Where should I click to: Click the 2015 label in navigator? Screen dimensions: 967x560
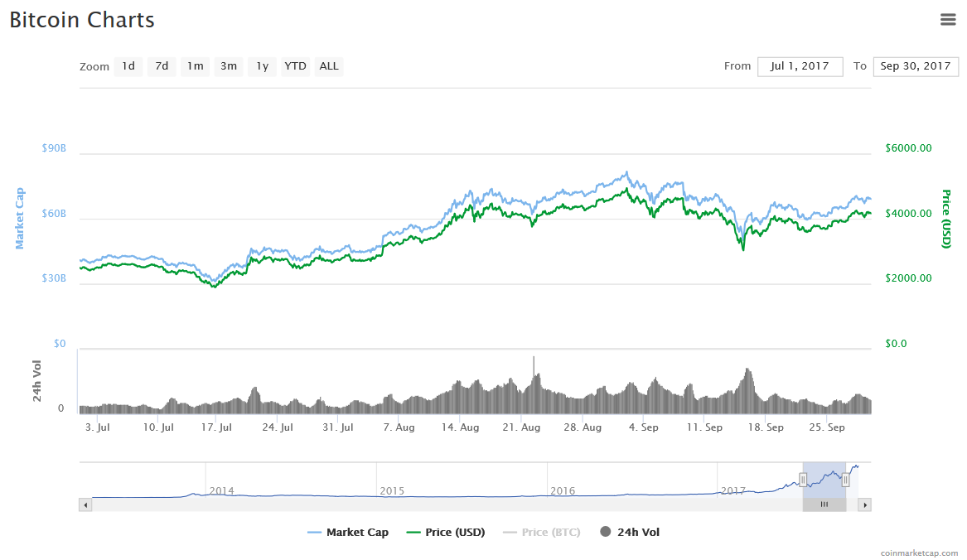tap(392, 491)
